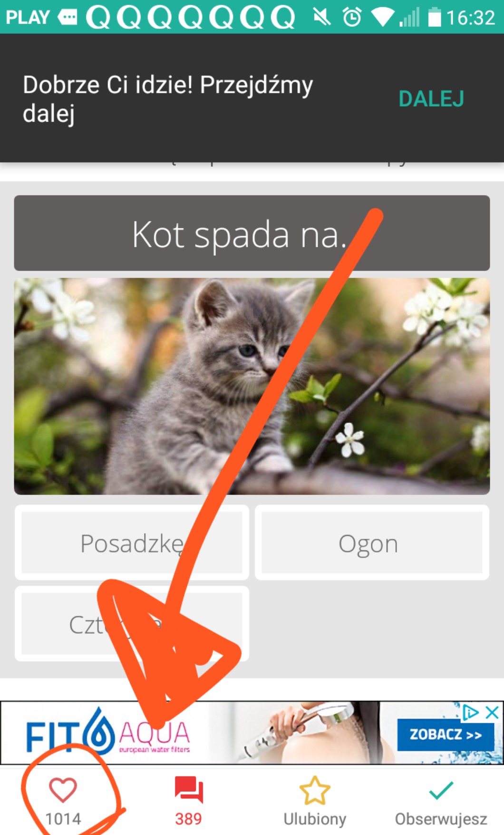Select the partially hidden Czt answer tile
504x835 pixels.
point(132,624)
